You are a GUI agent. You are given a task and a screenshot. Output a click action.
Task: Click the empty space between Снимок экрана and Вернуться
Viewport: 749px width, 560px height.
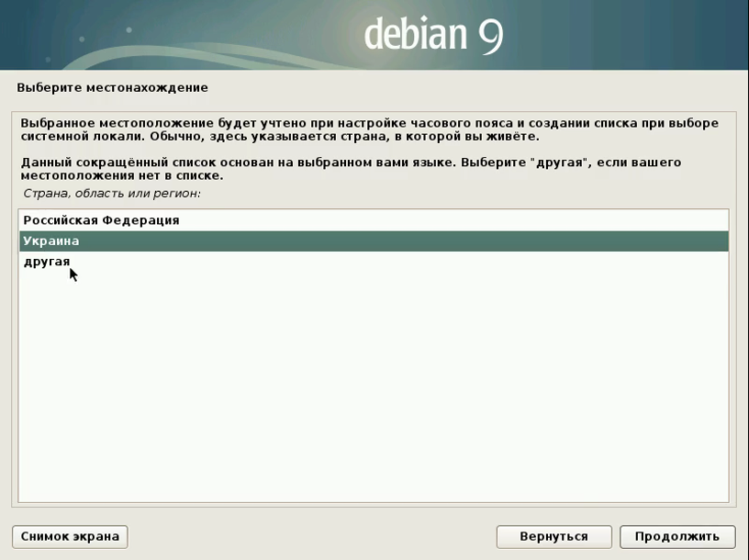(312, 536)
